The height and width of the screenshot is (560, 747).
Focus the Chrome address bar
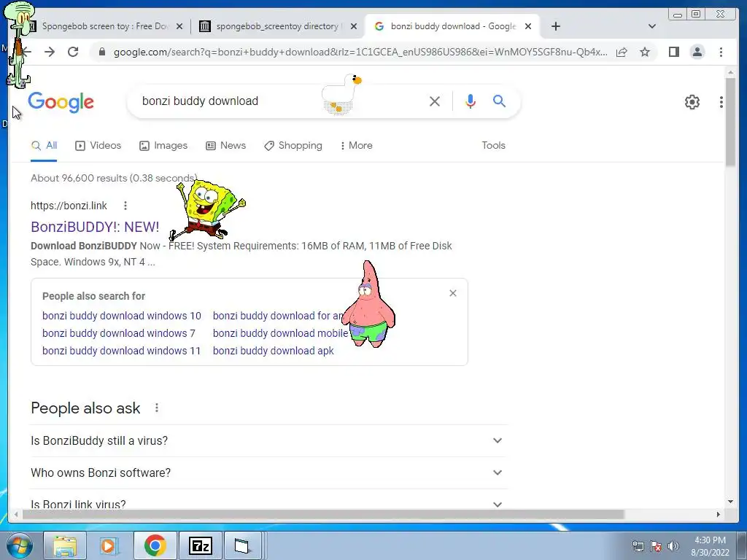click(x=360, y=52)
